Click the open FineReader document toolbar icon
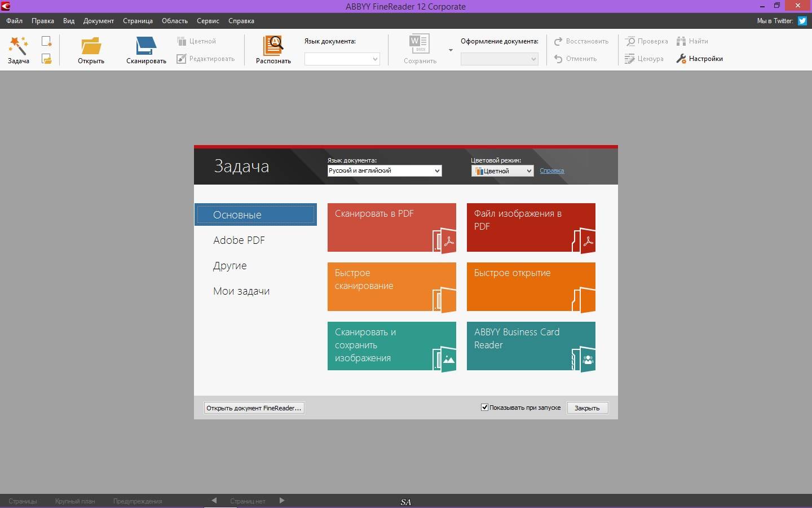This screenshot has width=812, height=508. click(x=47, y=59)
